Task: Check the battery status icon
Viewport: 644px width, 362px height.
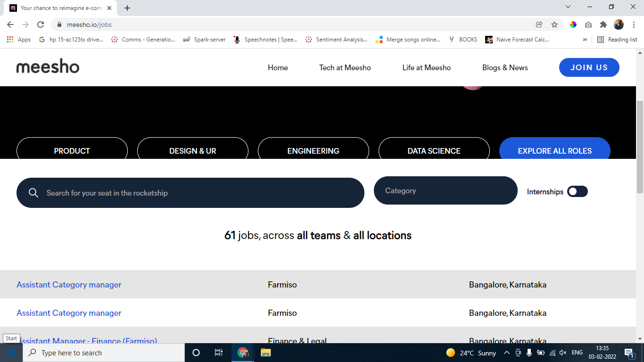Action: coord(541,353)
